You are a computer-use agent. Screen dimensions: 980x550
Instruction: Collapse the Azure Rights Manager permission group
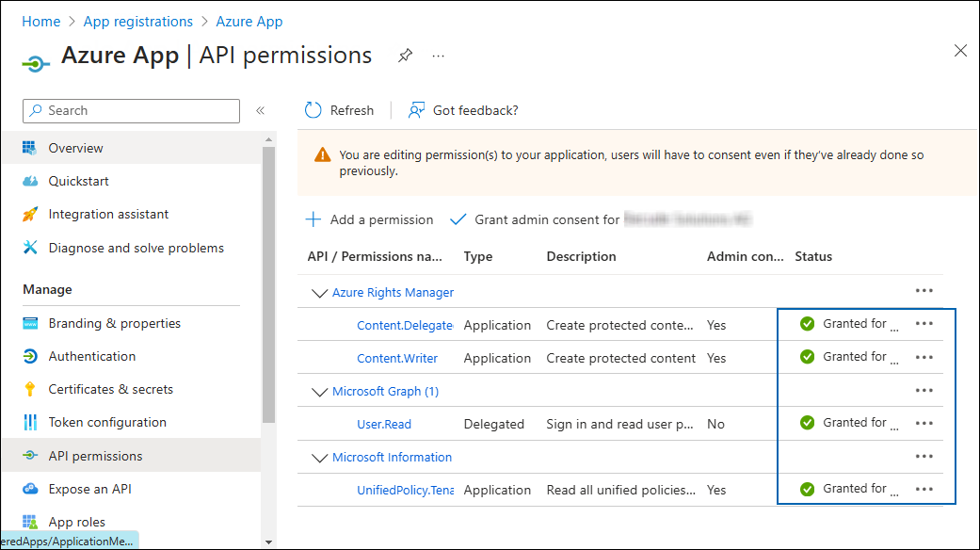tap(319, 292)
